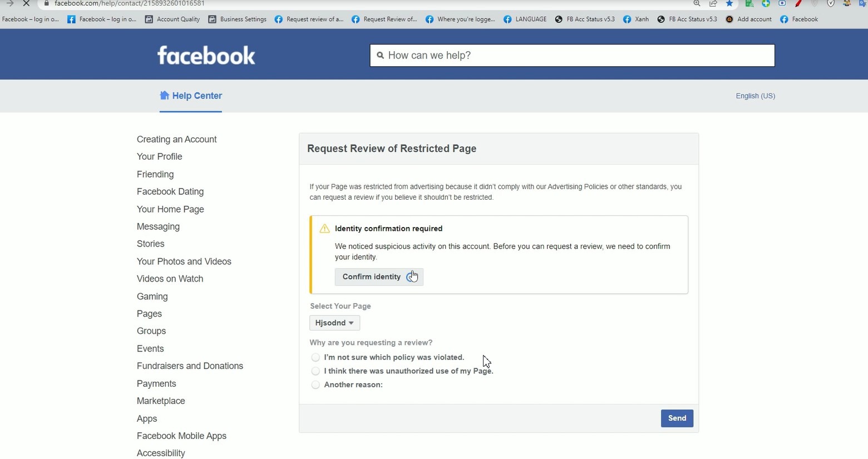Open the Friending help topic
Screen dimensions: 868x459
tap(155, 174)
